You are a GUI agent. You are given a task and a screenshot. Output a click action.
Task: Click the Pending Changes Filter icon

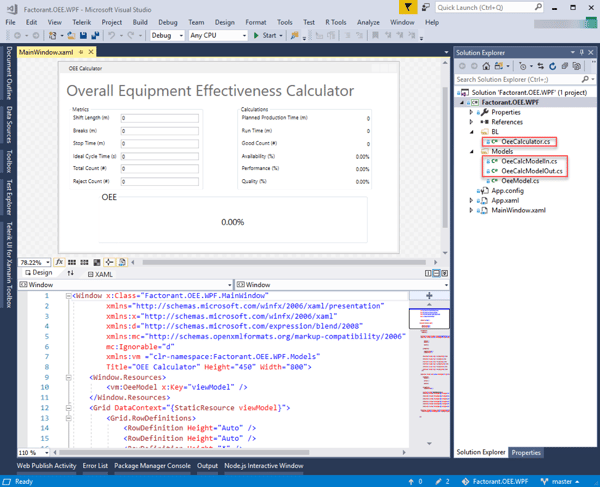tap(522, 66)
